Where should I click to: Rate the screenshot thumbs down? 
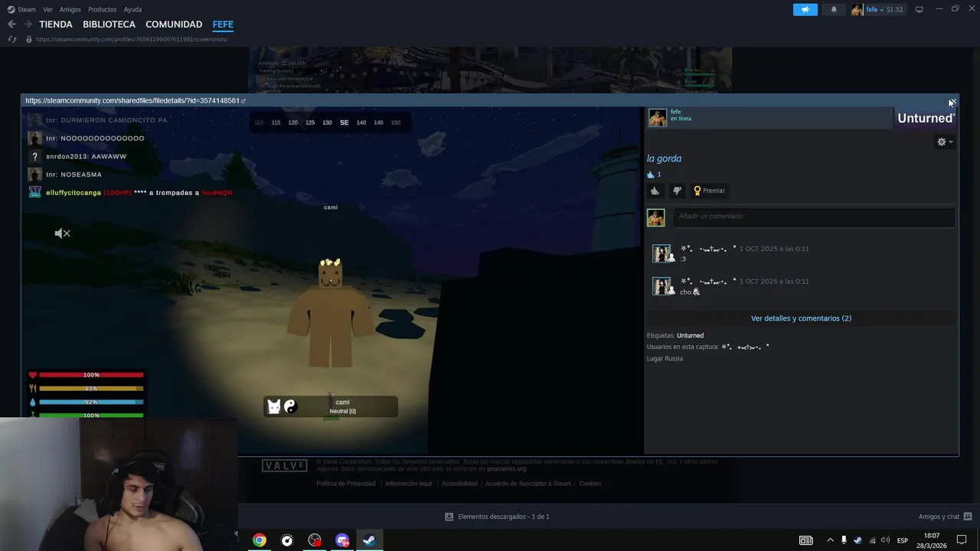click(x=677, y=191)
